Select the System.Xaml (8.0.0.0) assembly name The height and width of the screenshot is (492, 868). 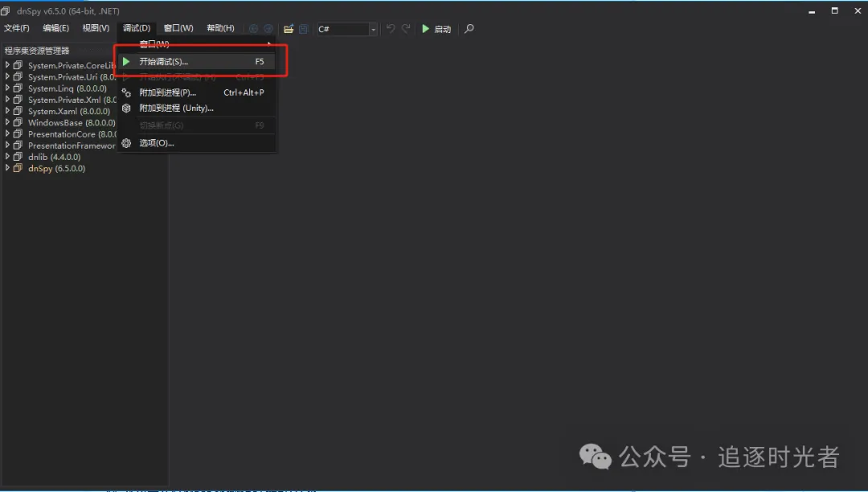[69, 111]
